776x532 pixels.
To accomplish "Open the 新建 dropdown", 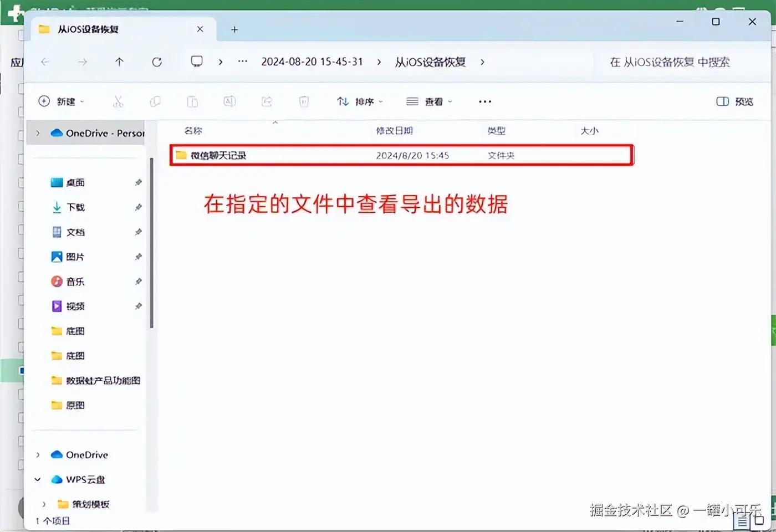I will pyautogui.click(x=61, y=101).
